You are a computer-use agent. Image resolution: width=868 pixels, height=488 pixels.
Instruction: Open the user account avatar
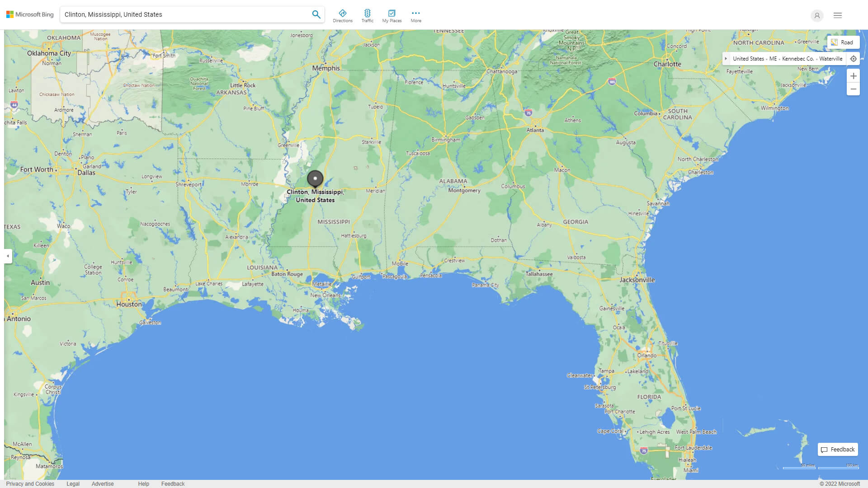817,15
